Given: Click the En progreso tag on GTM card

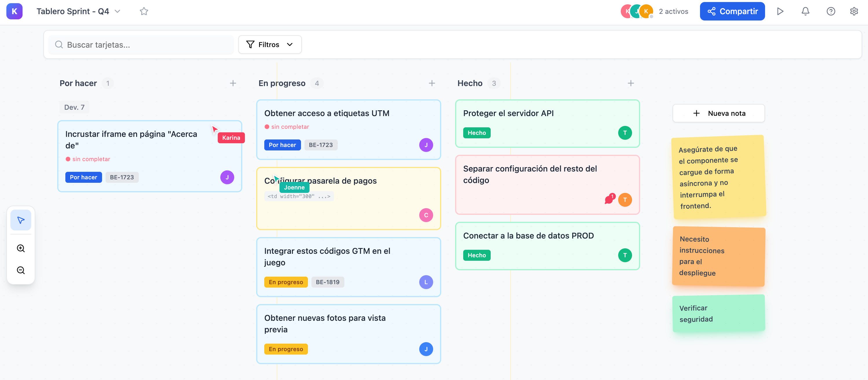Looking at the screenshot, I should coord(286,282).
